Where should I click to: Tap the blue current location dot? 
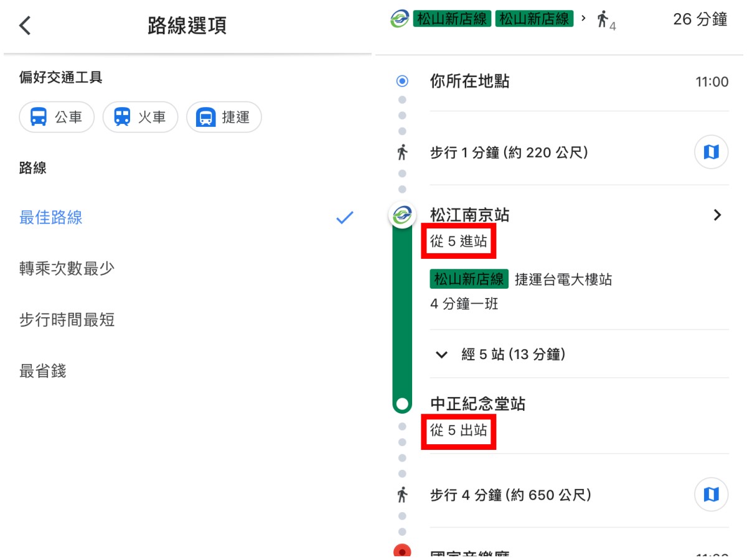coord(403,81)
